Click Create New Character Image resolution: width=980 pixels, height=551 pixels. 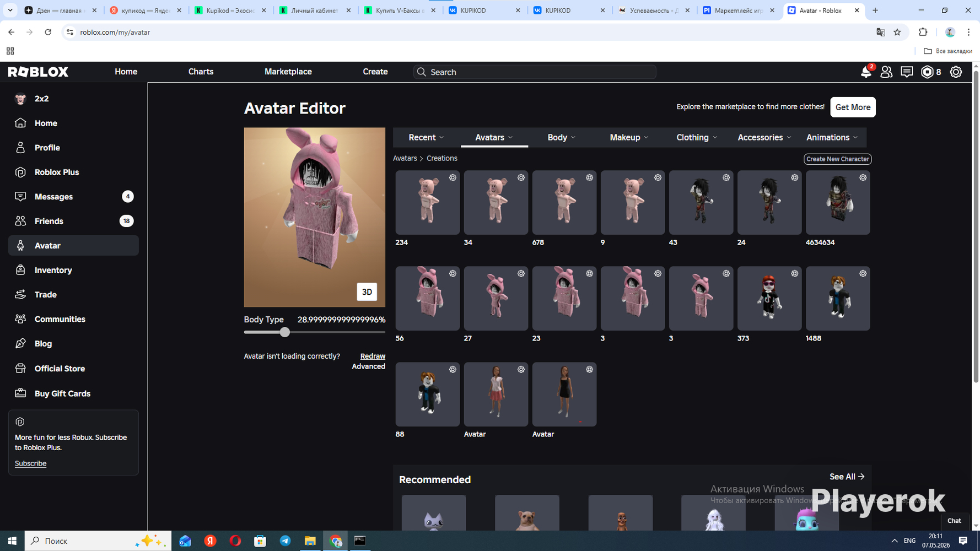838,159
